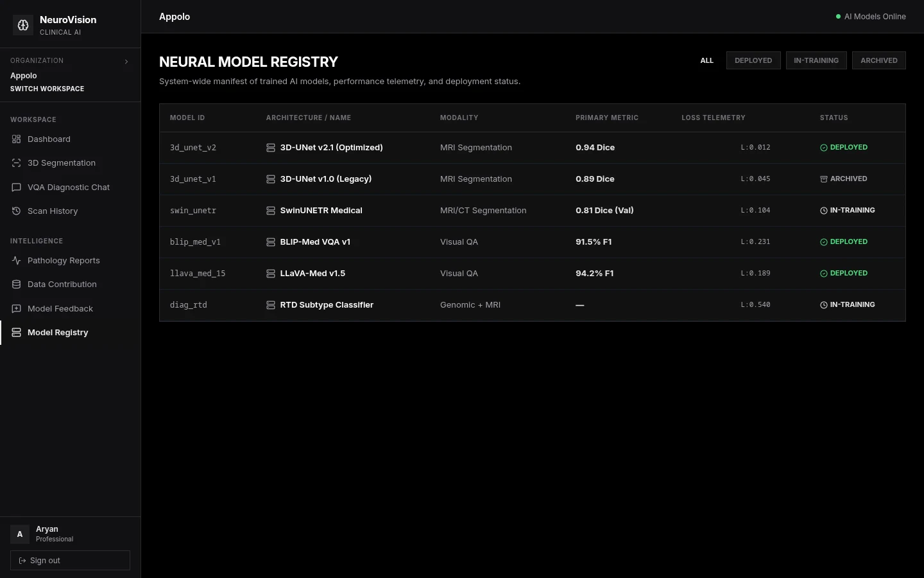Filter registry by DEPLOYED models
The image size is (924, 578).
coord(753,60)
